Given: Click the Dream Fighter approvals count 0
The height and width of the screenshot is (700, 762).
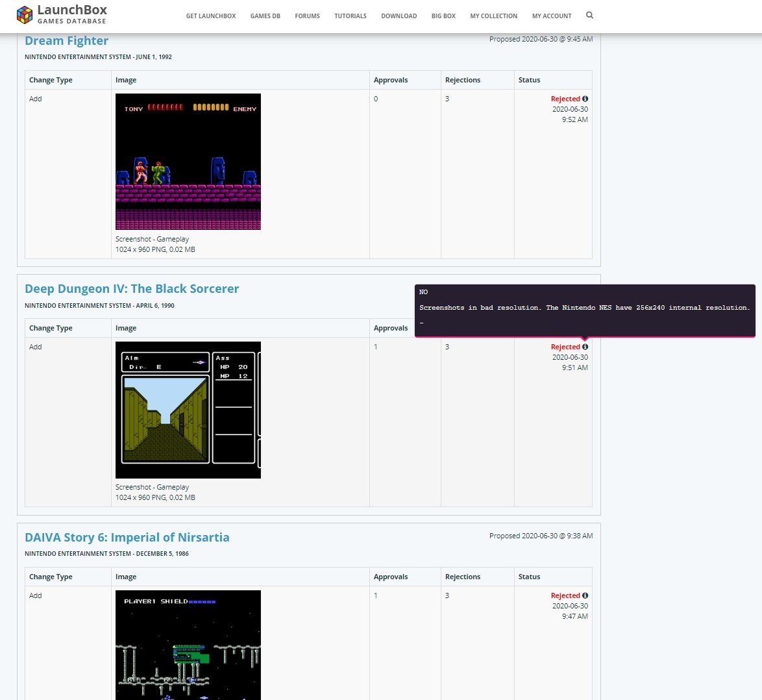Looking at the screenshot, I should point(376,99).
